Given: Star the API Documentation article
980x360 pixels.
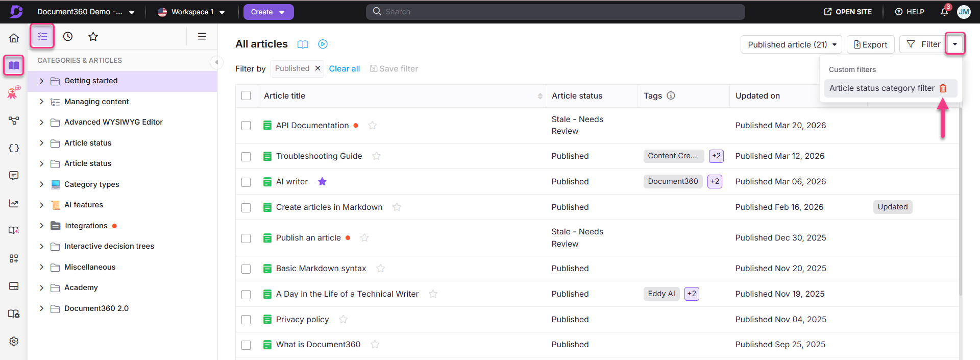Looking at the screenshot, I should click(x=373, y=125).
